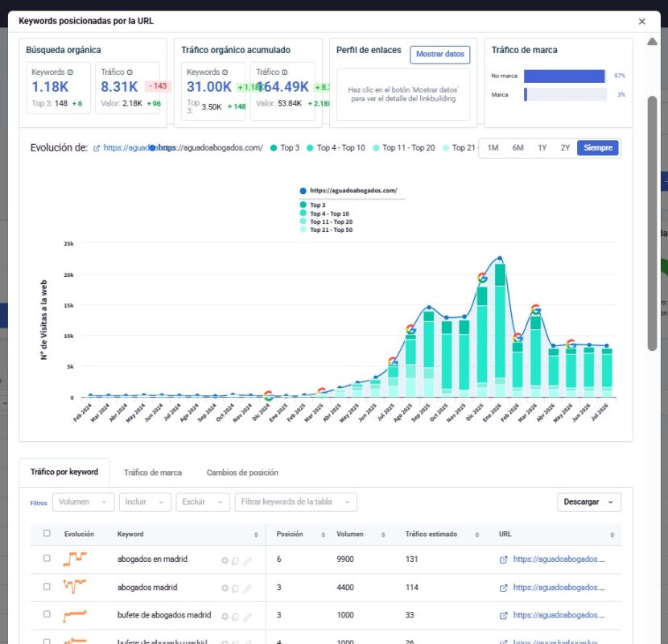668x644 pixels.
Task: Click the add icon for abogados en madrid
Action: tap(225, 560)
